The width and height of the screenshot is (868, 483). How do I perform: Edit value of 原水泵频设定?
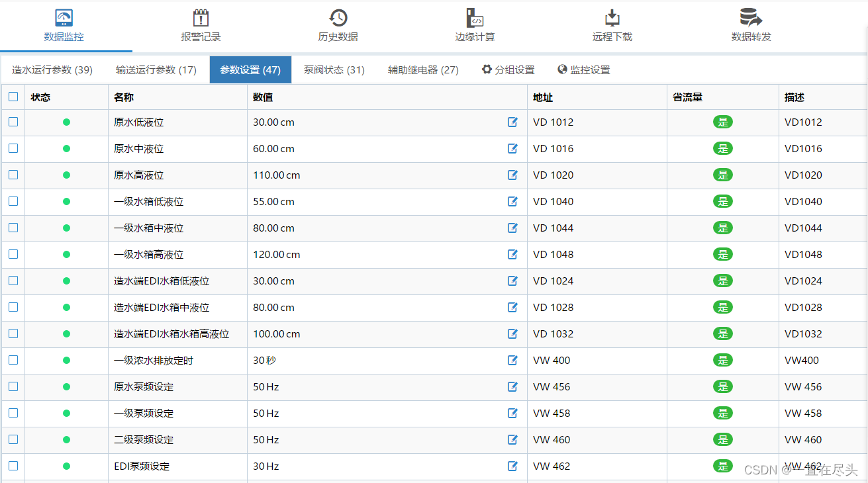tap(512, 386)
